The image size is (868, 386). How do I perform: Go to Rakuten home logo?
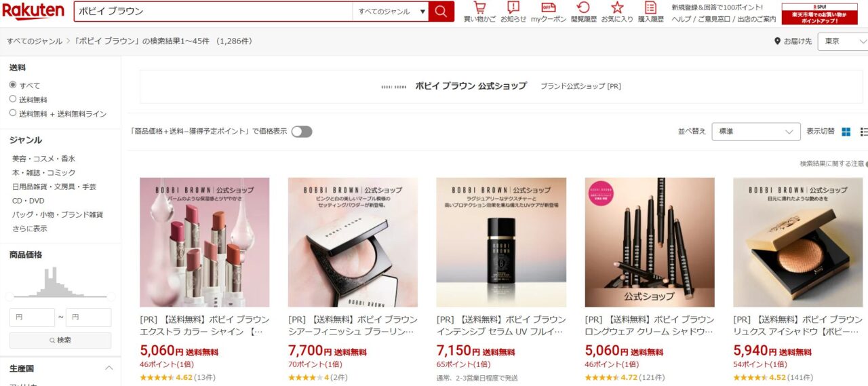coord(33,12)
